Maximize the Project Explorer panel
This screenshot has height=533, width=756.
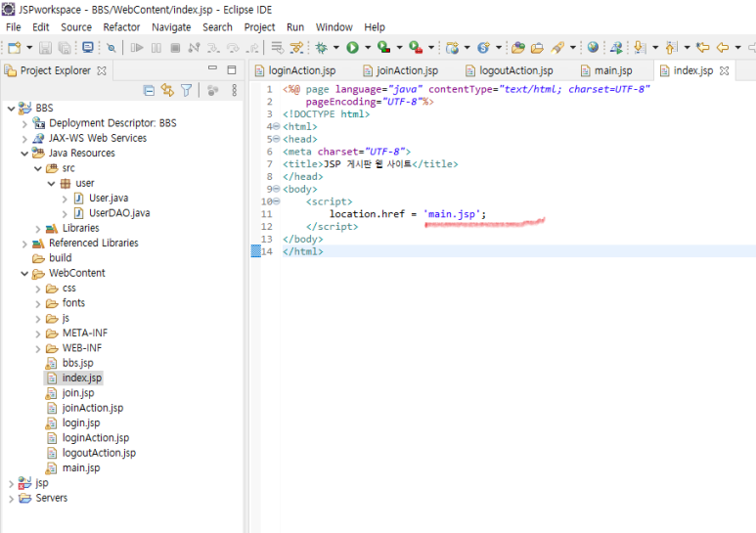(232, 69)
